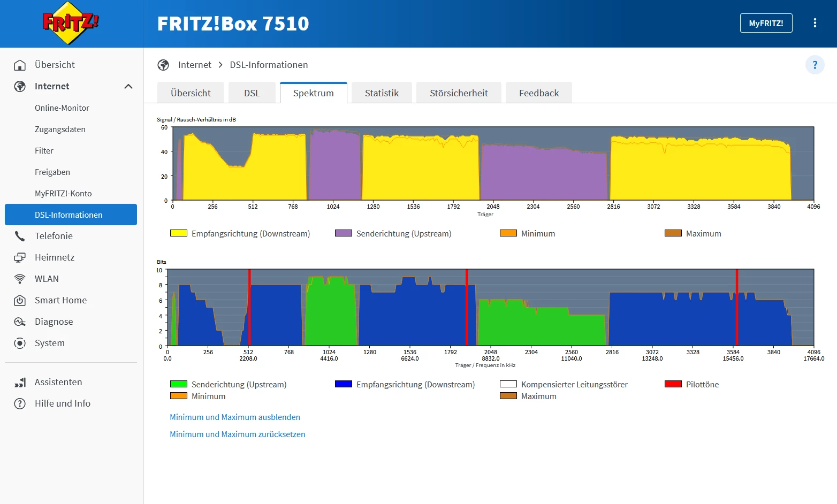The height and width of the screenshot is (504, 837).
Task: Click the Diagnose icon in the sidebar
Action: [x=20, y=322]
